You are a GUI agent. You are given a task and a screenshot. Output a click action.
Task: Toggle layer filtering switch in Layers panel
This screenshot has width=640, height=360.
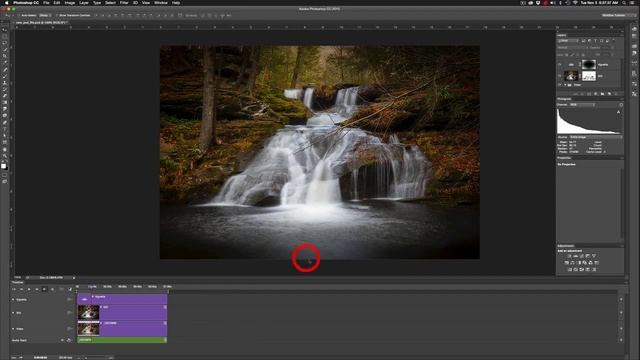point(613,41)
